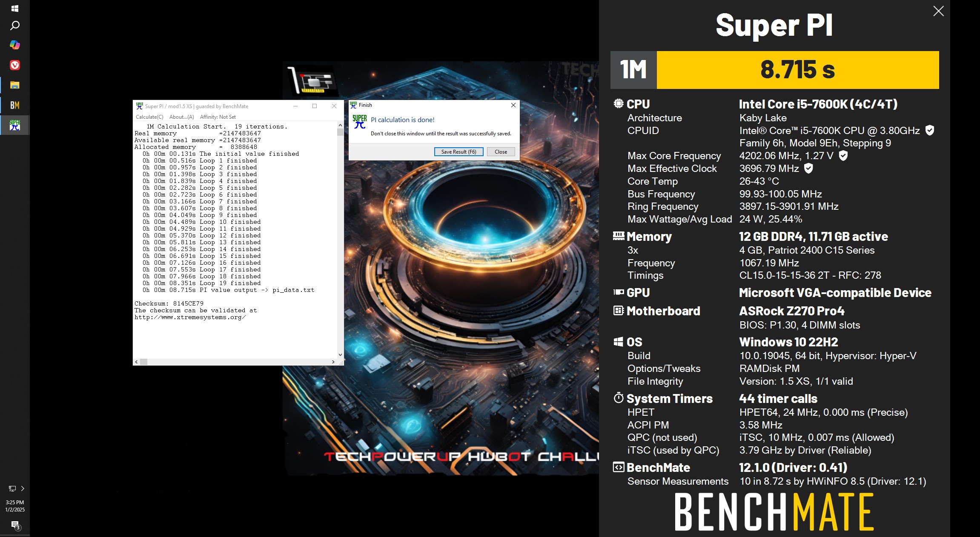Click vertical scrollbar up arrow in Super PI
This screenshot has height=537, width=980.
(340, 126)
